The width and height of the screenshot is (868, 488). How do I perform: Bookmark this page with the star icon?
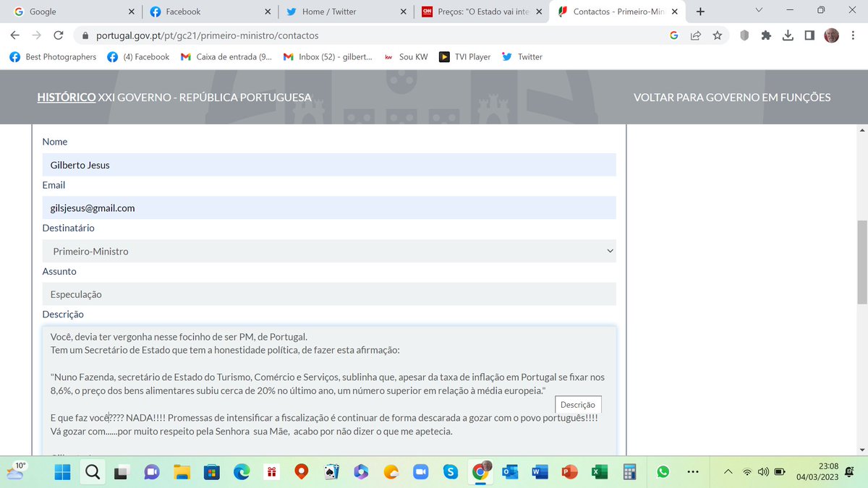click(x=717, y=35)
